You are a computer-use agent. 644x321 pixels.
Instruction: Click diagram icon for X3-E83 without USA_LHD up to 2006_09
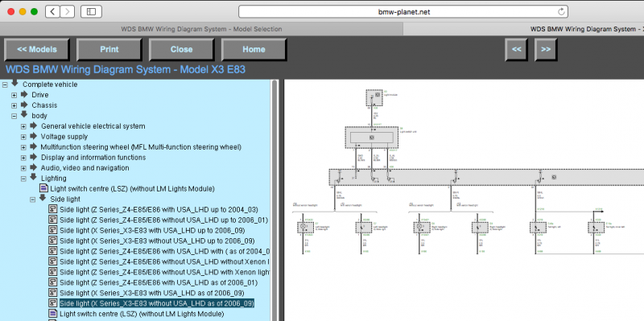click(52, 241)
